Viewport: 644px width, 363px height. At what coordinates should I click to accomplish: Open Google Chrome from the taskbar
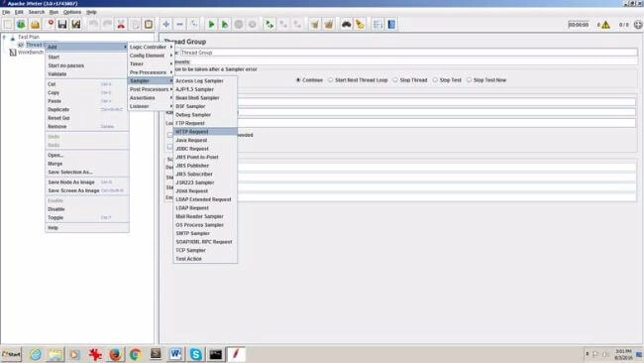pyautogui.click(x=135, y=354)
